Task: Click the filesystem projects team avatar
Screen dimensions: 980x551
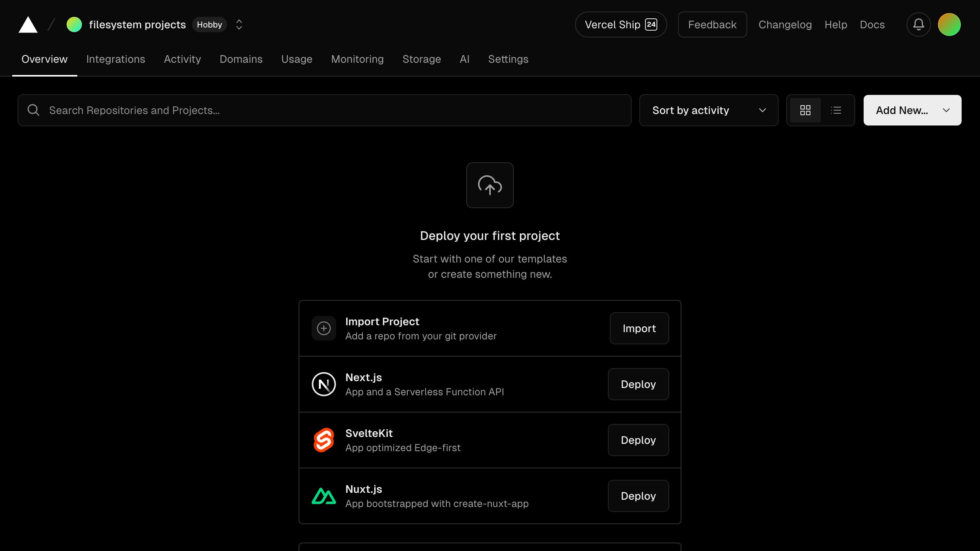Action: [x=74, y=24]
